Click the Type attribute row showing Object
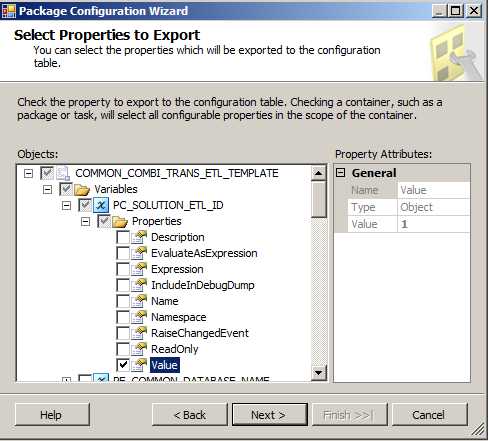The image size is (488, 441). click(x=409, y=207)
